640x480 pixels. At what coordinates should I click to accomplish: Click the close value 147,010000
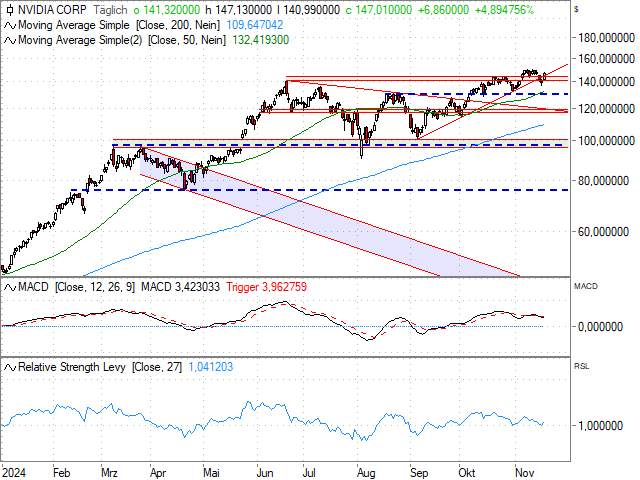pyautogui.click(x=384, y=10)
